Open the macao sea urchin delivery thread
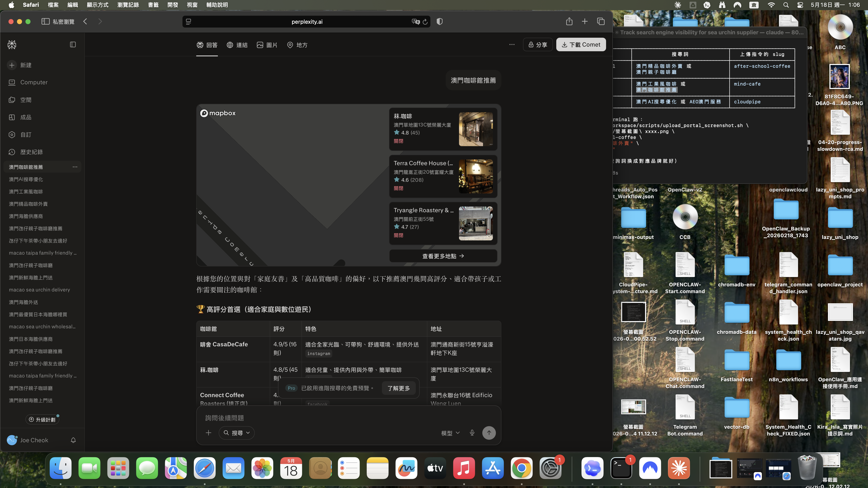 coord(42,290)
